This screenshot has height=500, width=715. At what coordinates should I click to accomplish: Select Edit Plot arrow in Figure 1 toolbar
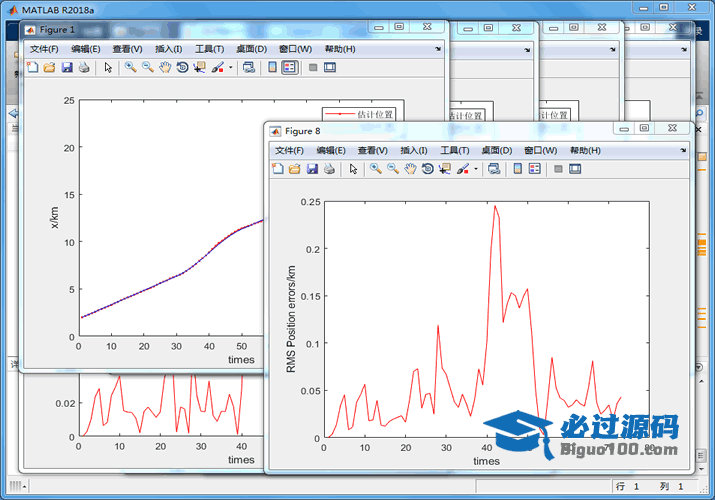point(108,67)
